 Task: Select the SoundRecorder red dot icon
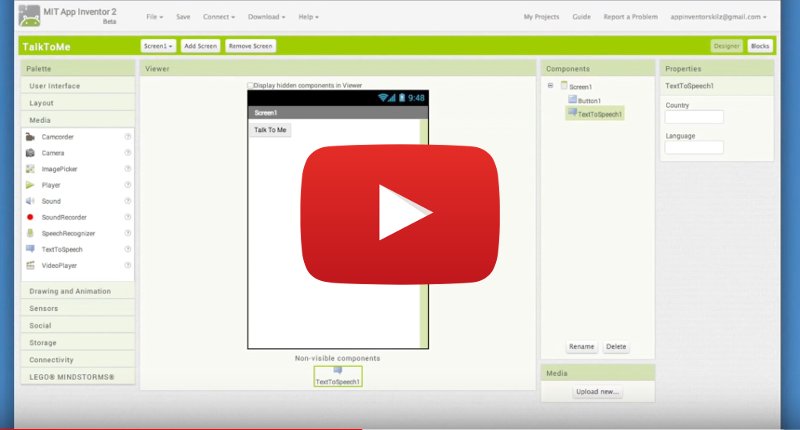pos(30,217)
